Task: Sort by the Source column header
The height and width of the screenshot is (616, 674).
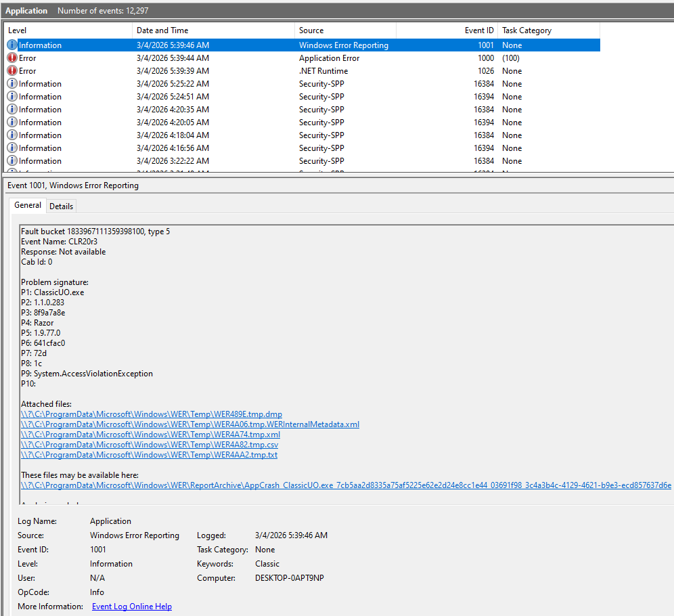Action: coord(345,30)
